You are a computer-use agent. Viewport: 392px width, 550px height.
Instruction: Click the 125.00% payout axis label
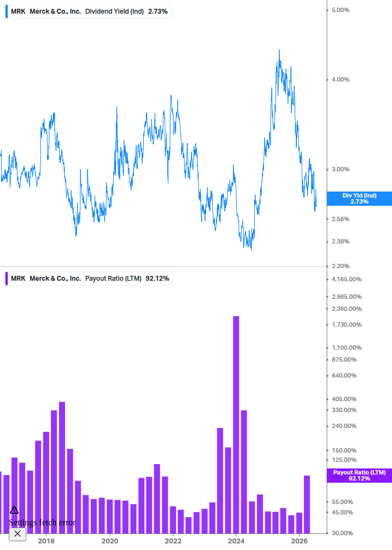click(344, 460)
